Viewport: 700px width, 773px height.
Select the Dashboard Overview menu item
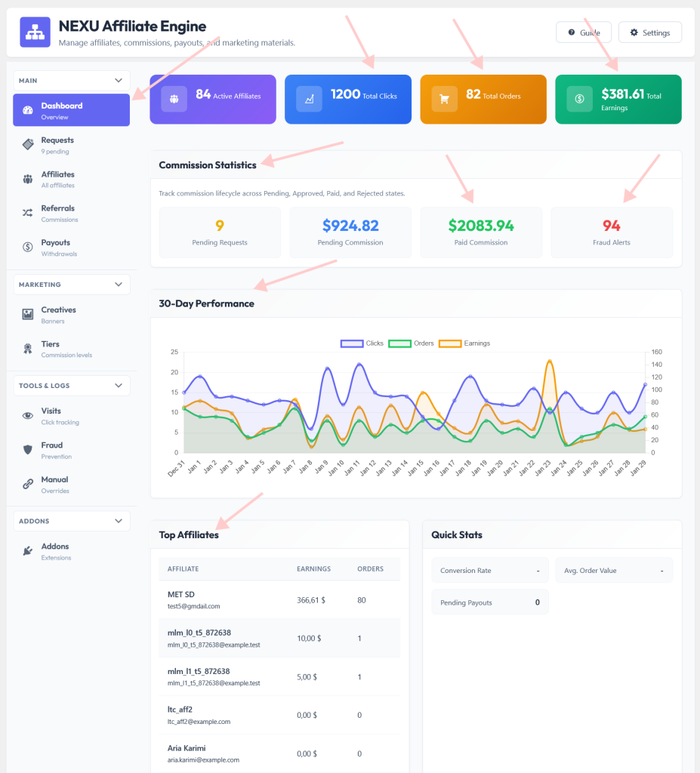(72, 110)
